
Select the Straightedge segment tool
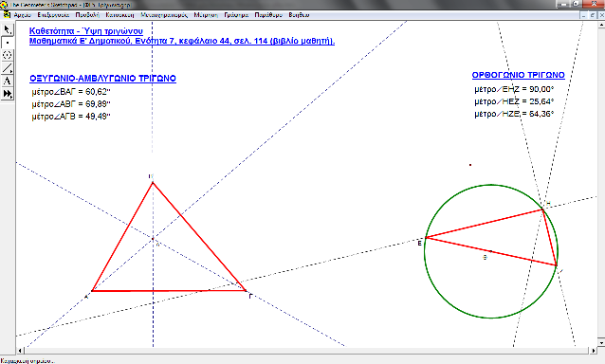click(x=8, y=68)
